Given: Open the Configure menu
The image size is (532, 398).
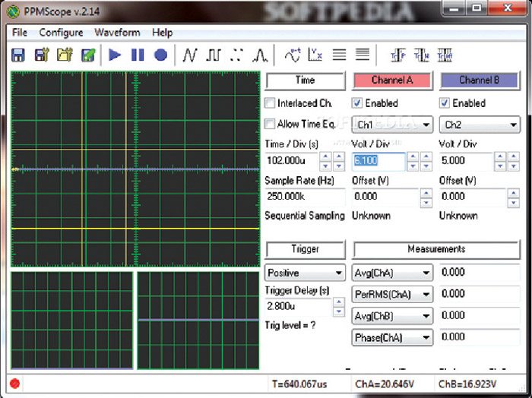Looking at the screenshot, I should [x=61, y=33].
